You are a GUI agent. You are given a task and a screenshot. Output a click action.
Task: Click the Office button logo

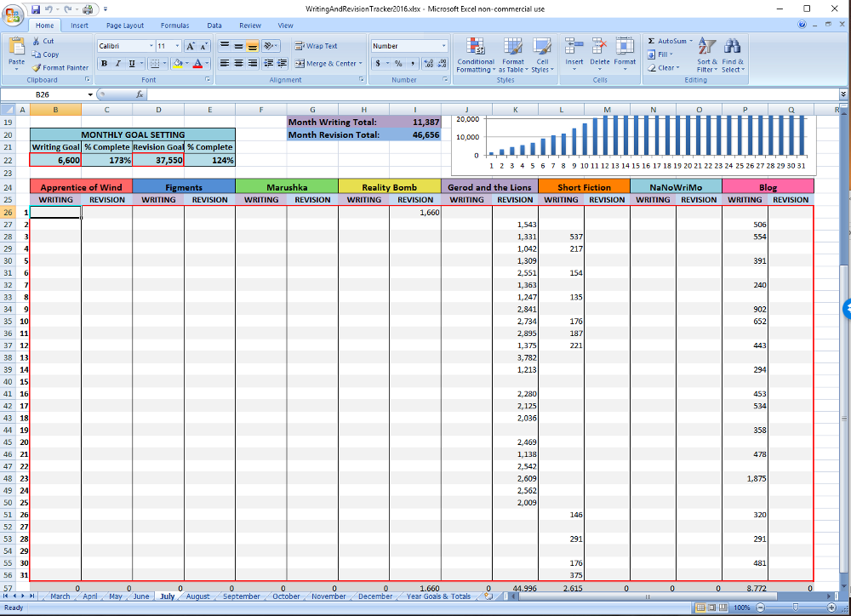(14, 15)
